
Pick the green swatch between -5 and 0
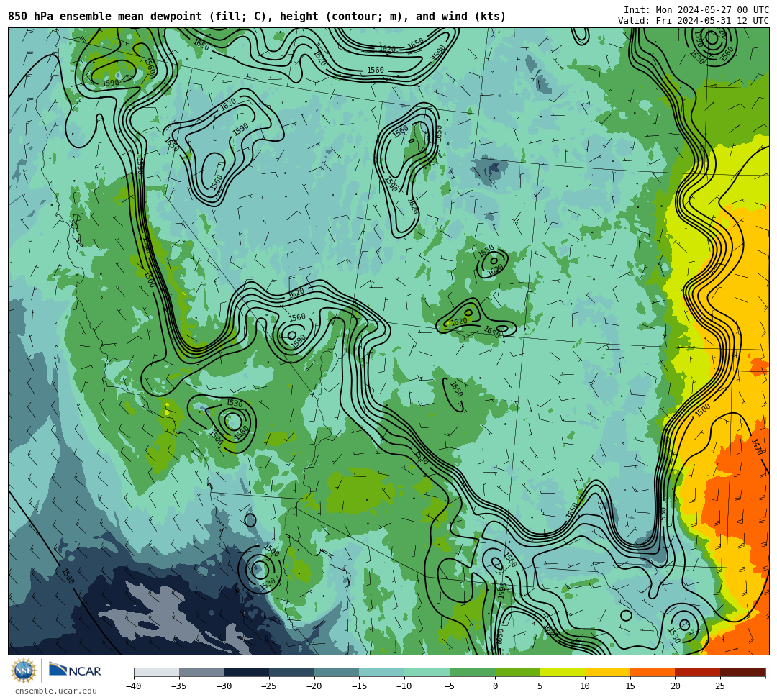472,672
